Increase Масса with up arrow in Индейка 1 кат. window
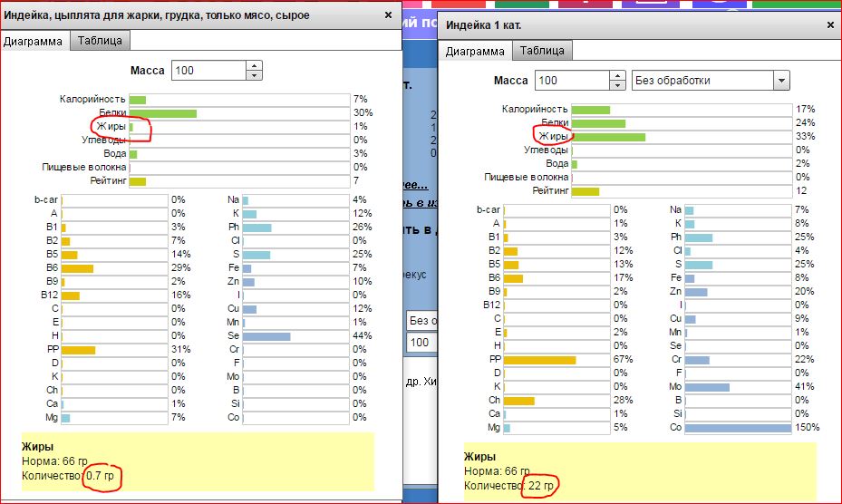The image size is (842, 504). coord(617,76)
